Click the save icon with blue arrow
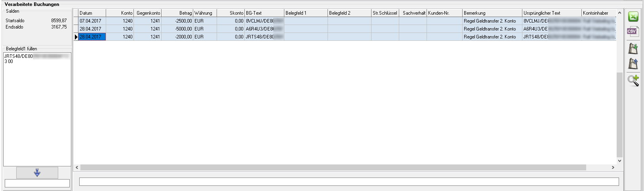Screen dimensions: 644x191 [633, 63]
